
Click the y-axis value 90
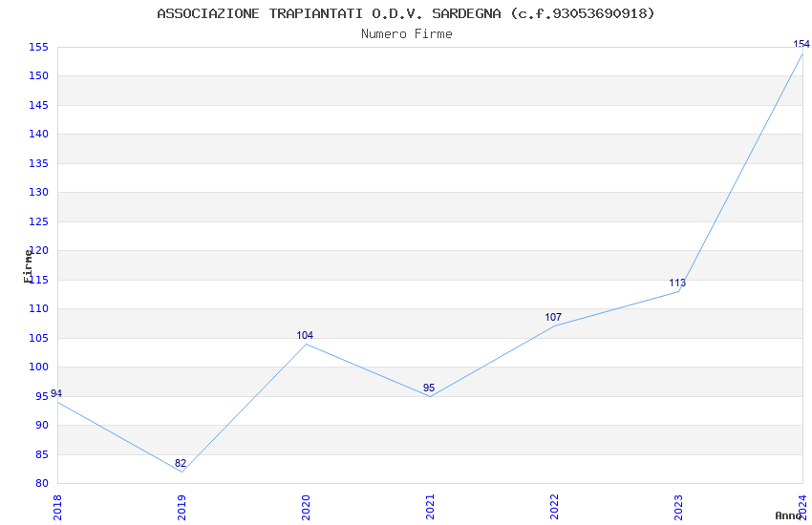click(x=41, y=425)
